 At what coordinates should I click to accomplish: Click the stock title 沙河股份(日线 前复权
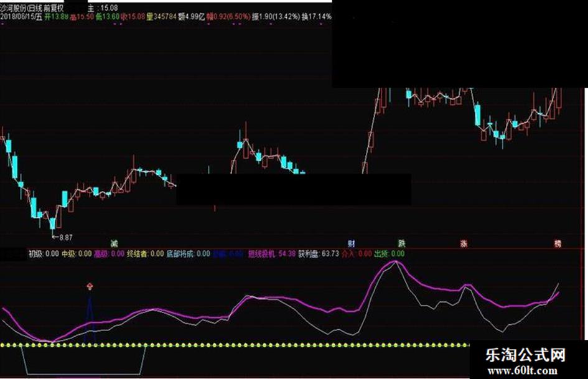point(32,7)
